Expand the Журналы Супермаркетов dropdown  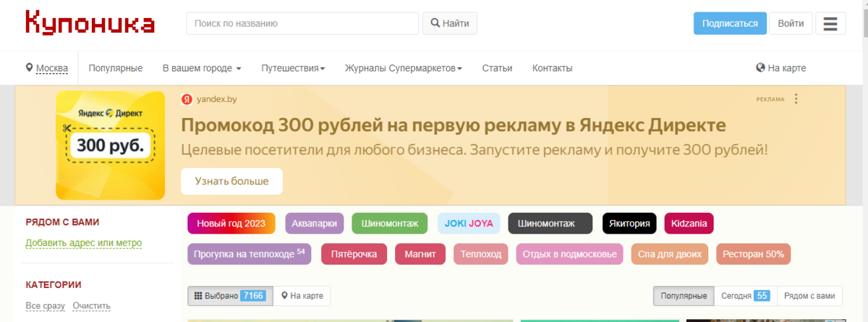(404, 68)
